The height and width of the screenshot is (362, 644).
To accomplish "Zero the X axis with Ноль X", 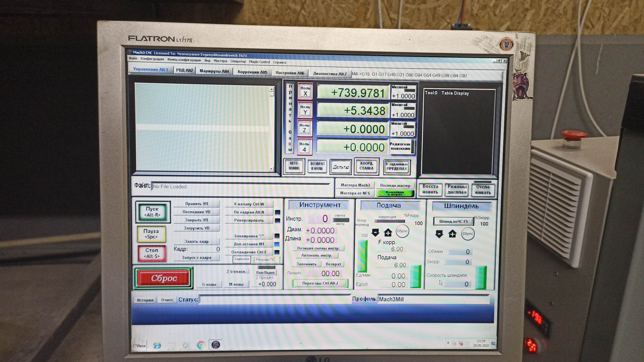I will pyautogui.click(x=305, y=91).
